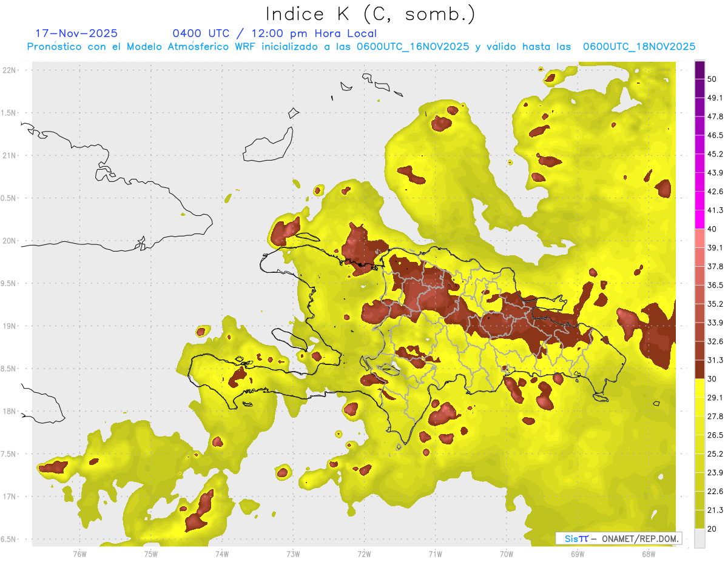This screenshot has width=728, height=562.
Task: Click the "70W" longitude label
Action: coord(507,554)
